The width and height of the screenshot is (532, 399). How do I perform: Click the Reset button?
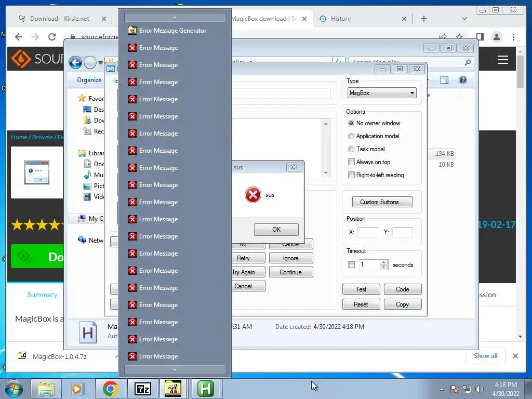(361, 304)
